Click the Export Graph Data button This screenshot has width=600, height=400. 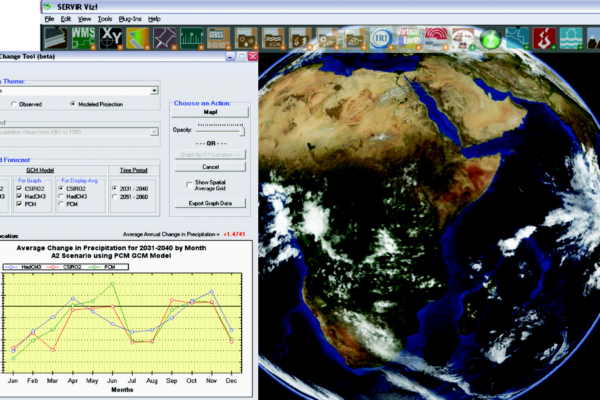[x=209, y=203]
